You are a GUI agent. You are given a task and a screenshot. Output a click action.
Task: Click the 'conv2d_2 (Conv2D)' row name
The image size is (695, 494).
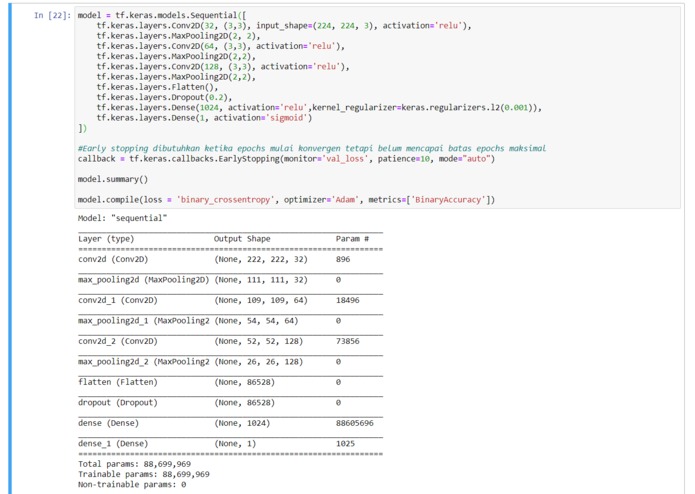point(118,341)
